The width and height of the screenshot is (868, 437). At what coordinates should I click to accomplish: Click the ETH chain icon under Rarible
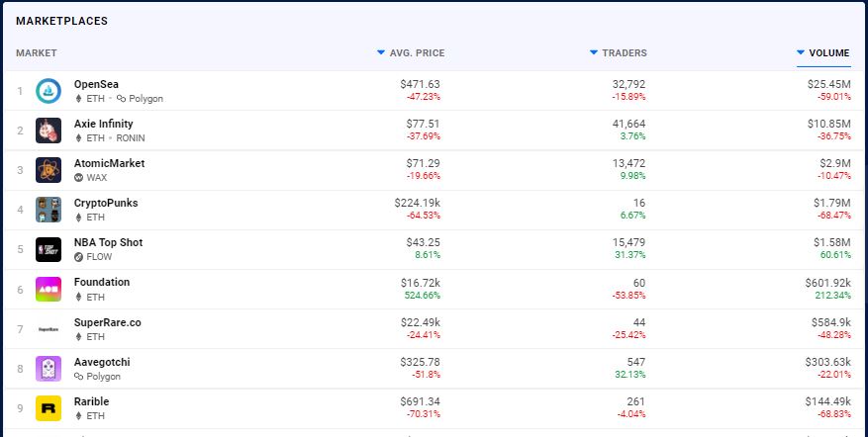tap(78, 415)
